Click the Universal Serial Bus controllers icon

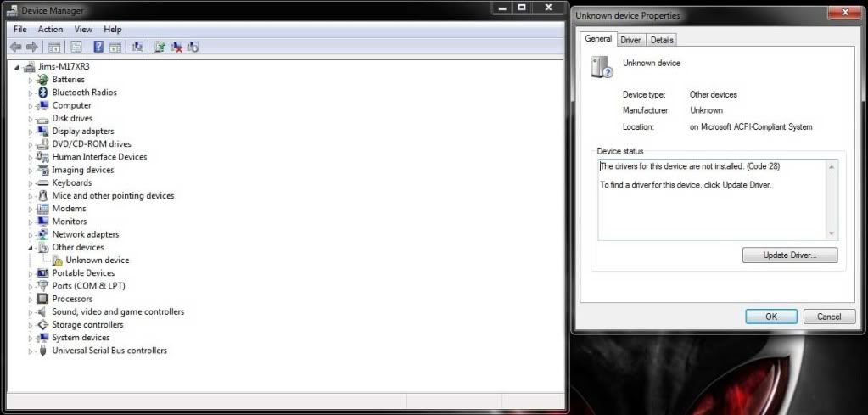42,351
